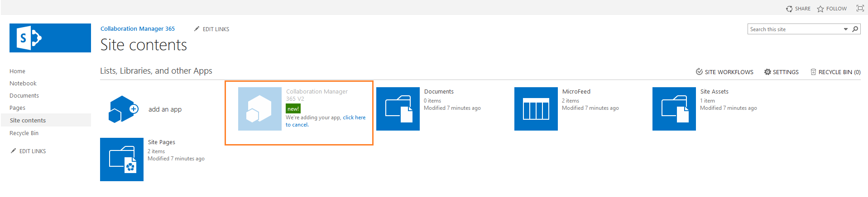Click the Site contents page heading
This screenshot has width=868, height=197.
[x=144, y=45]
